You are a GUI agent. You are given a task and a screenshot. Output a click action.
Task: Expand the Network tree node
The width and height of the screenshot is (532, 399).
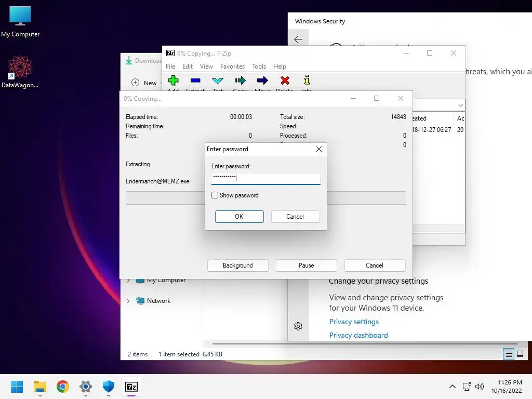pyautogui.click(x=128, y=301)
